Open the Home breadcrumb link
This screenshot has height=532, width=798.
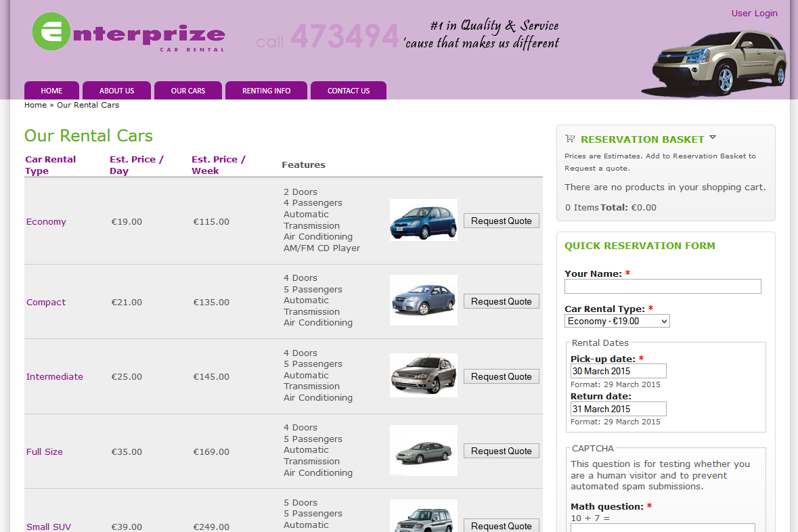[x=35, y=105]
